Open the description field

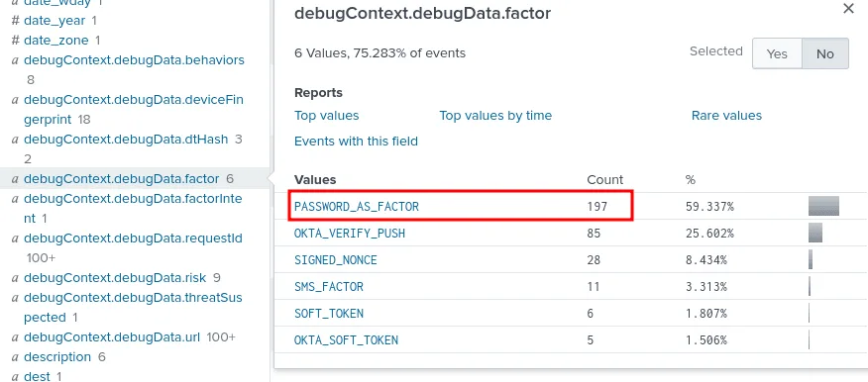[58, 356]
